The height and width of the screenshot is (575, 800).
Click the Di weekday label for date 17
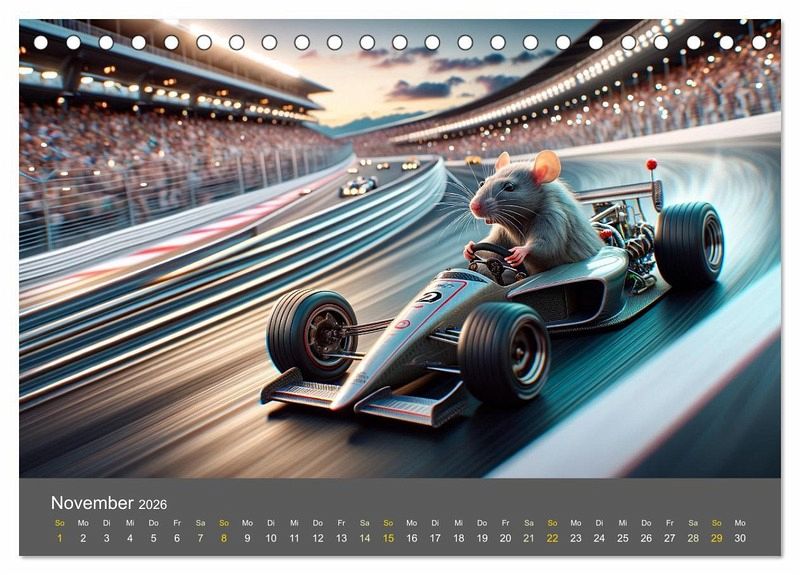point(435,523)
